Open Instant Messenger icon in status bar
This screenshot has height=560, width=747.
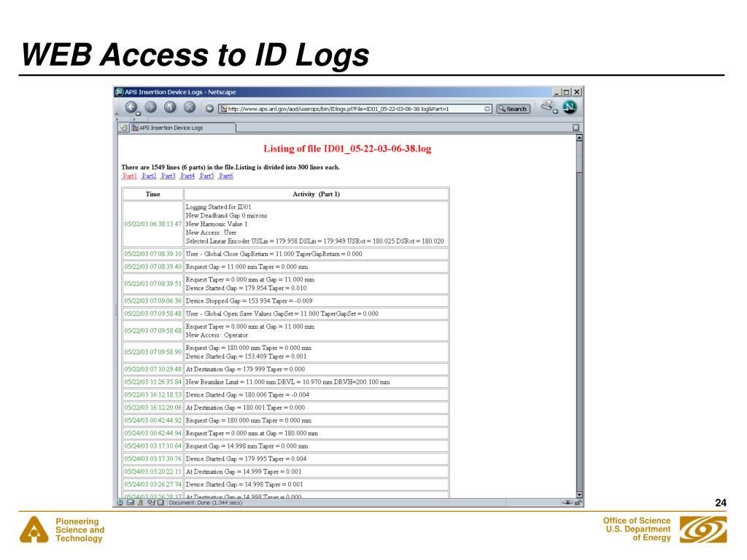141,502
